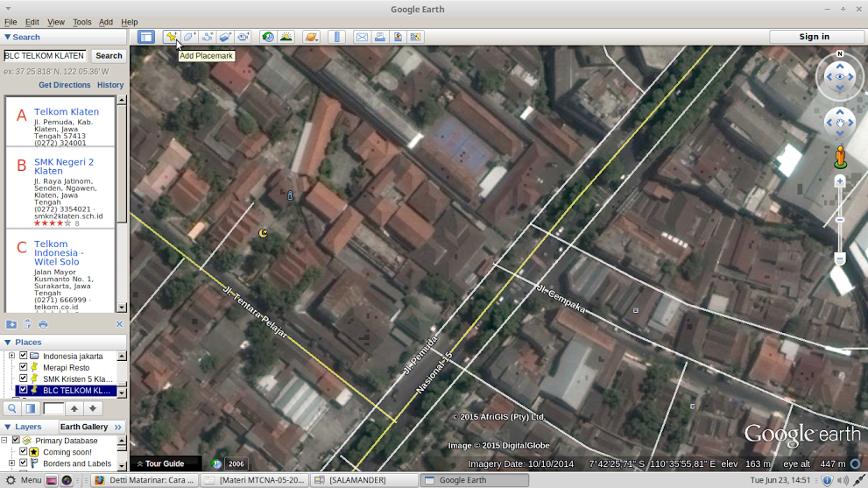
Task: Toggle the Primary Database layer checkbox
Action: 16,441
